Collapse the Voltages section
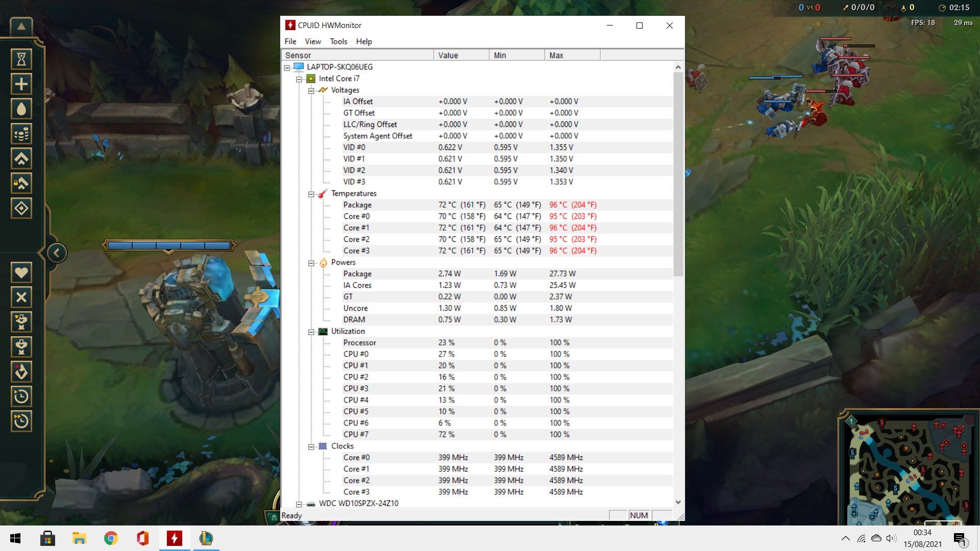Viewport: 980px width, 551px height. 311,91
